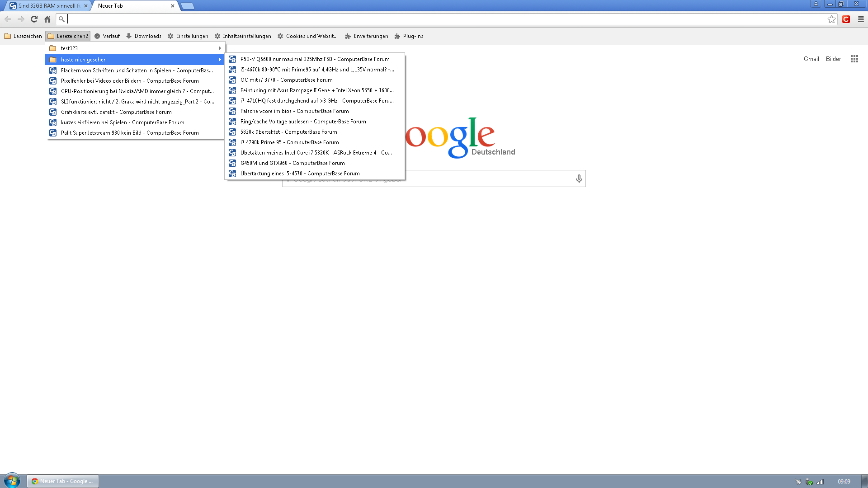Image resolution: width=868 pixels, height=488 pixels.
Task: Click the Gmail link
Action: 811,59
